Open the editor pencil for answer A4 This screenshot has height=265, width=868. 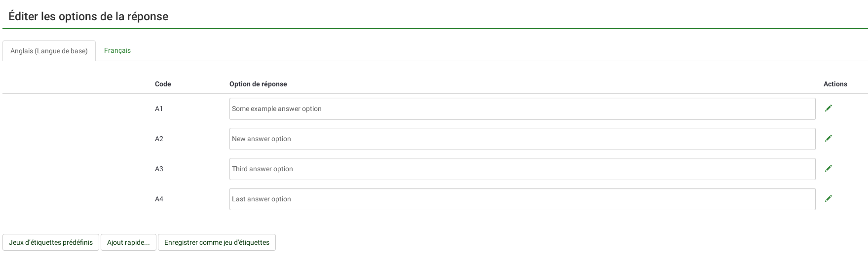(x=829, y=198)
